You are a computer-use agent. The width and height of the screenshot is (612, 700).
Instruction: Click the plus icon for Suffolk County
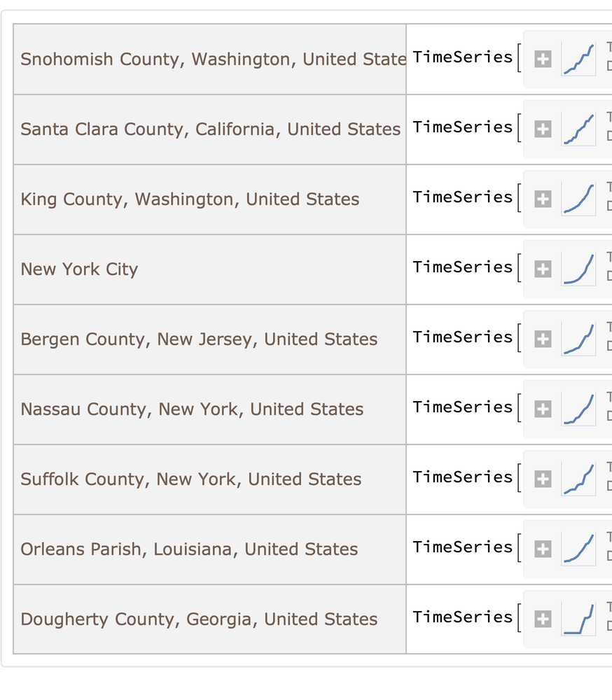click(x=543, y=479)
